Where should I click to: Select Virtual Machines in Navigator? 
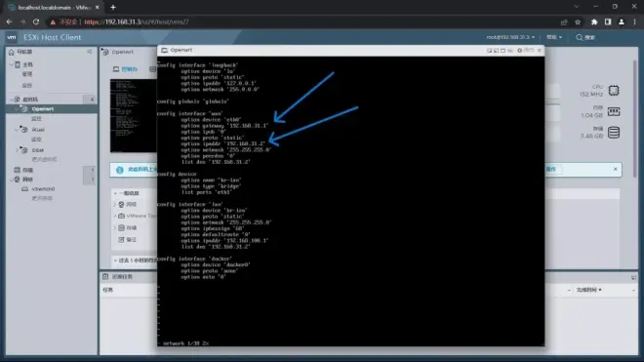tap(30, 100)
